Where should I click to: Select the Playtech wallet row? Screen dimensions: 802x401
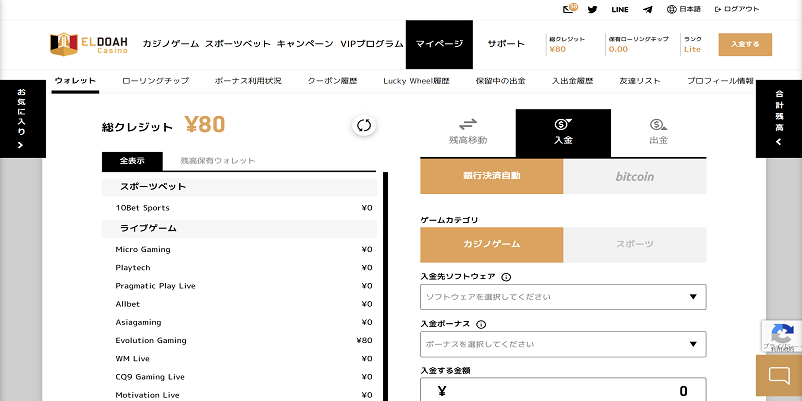point(239,268)
